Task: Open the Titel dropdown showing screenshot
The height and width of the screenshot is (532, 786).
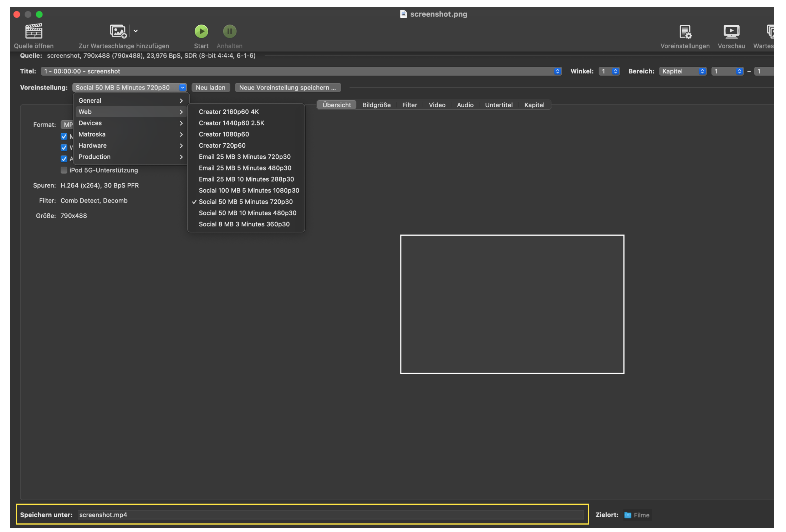Action: click(301, 71)
